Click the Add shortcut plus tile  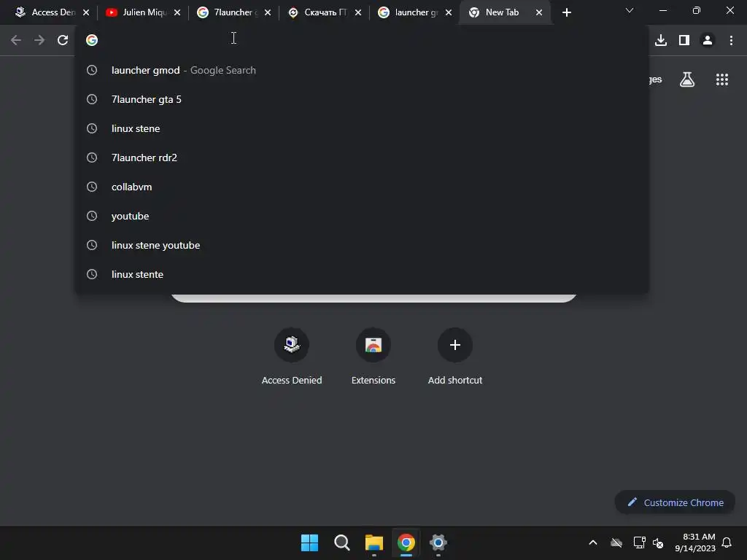pyautogui.click(x=455, y=356)
